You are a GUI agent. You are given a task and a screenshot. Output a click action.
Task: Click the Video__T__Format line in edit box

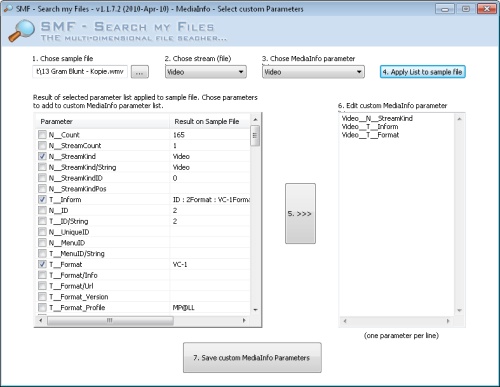pos(370,135)
